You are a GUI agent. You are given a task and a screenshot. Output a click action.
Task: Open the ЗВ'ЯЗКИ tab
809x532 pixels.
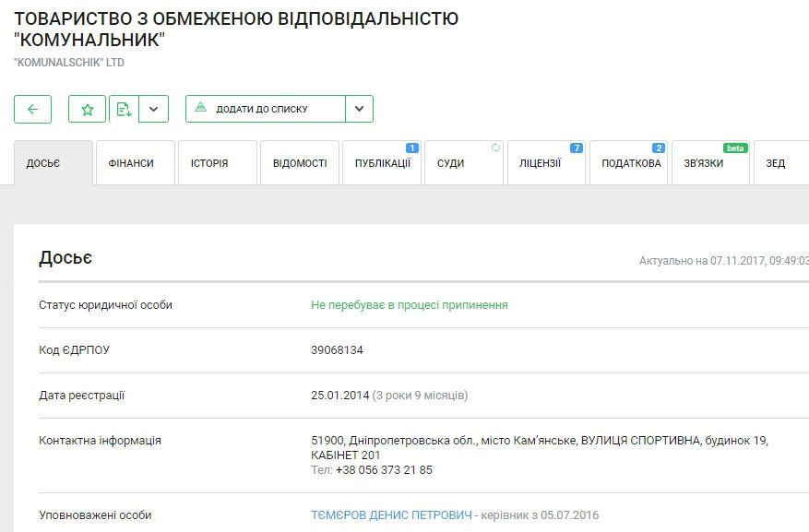click(x=709, y=166)
